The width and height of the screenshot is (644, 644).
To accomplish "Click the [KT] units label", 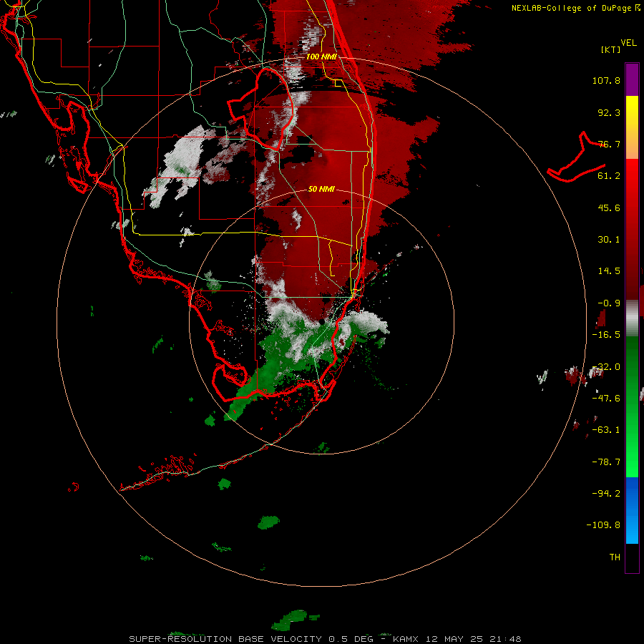I will (x=611, y=49).
